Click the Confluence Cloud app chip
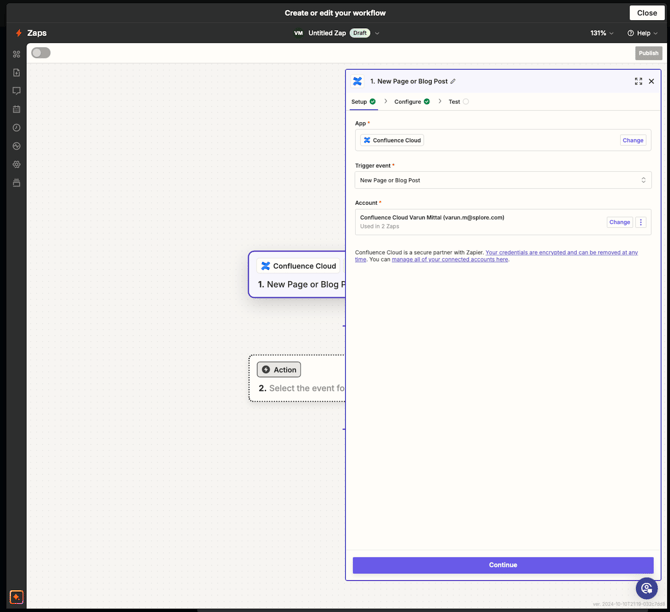The height and width of the screenshot is (612, 670). click(x=392, y=140)
